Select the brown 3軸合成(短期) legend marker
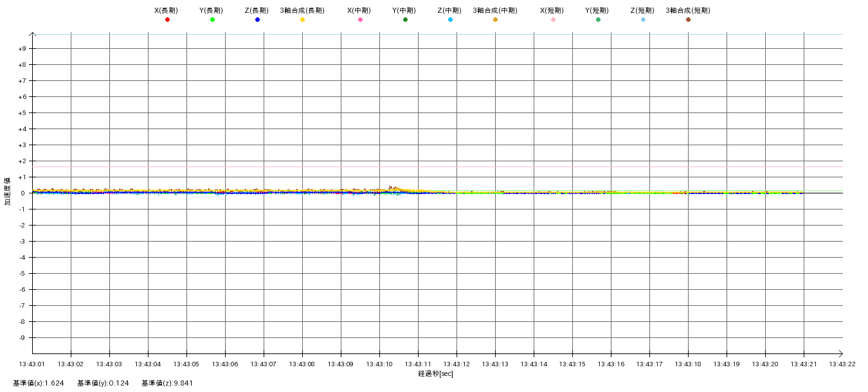The height and width of the screenshot is (392, 868). click(688, 20)
